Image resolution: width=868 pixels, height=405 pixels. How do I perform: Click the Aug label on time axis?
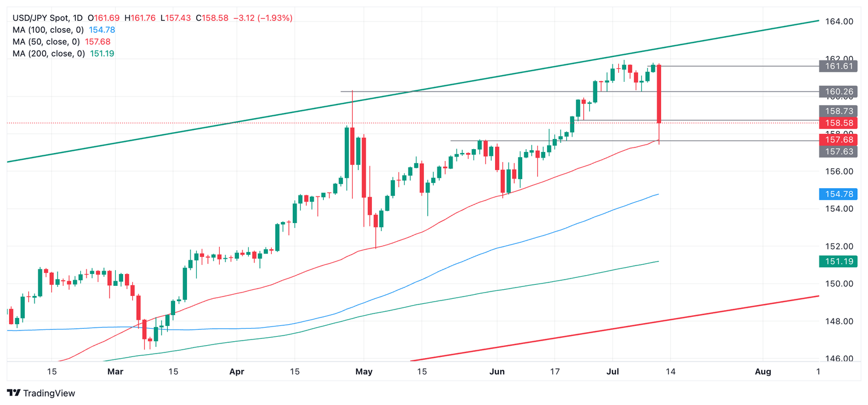pos(763,372)
